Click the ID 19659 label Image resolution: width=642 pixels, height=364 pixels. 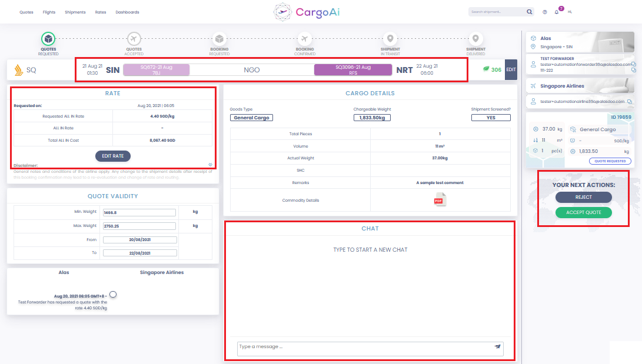[x=621, y=118]
